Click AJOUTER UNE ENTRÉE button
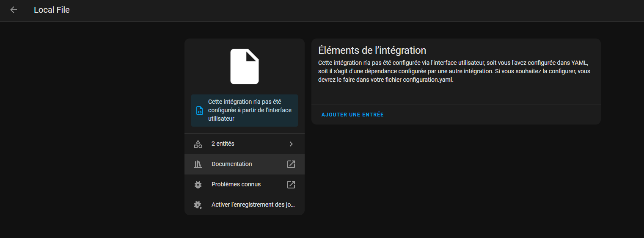 352,115
